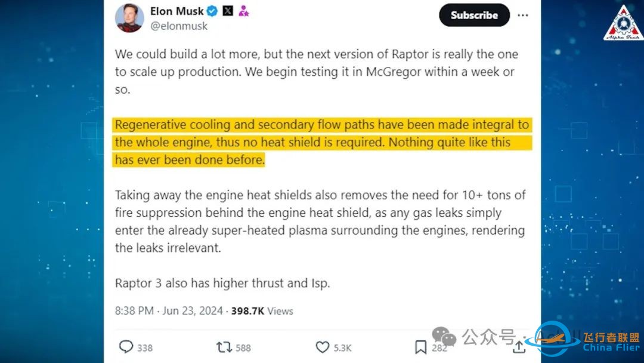Click the yellow highlighted Regenerative cooling text

(322, 142)
